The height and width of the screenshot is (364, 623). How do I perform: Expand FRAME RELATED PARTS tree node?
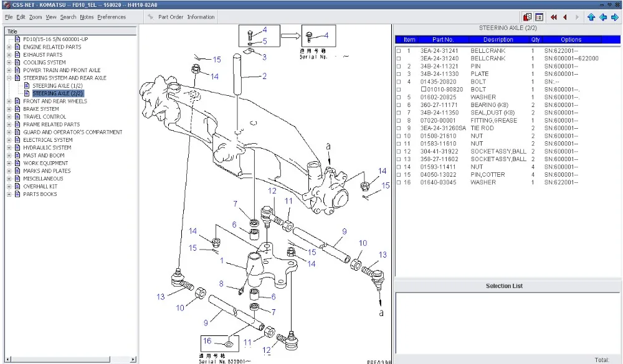coord(9,124)
